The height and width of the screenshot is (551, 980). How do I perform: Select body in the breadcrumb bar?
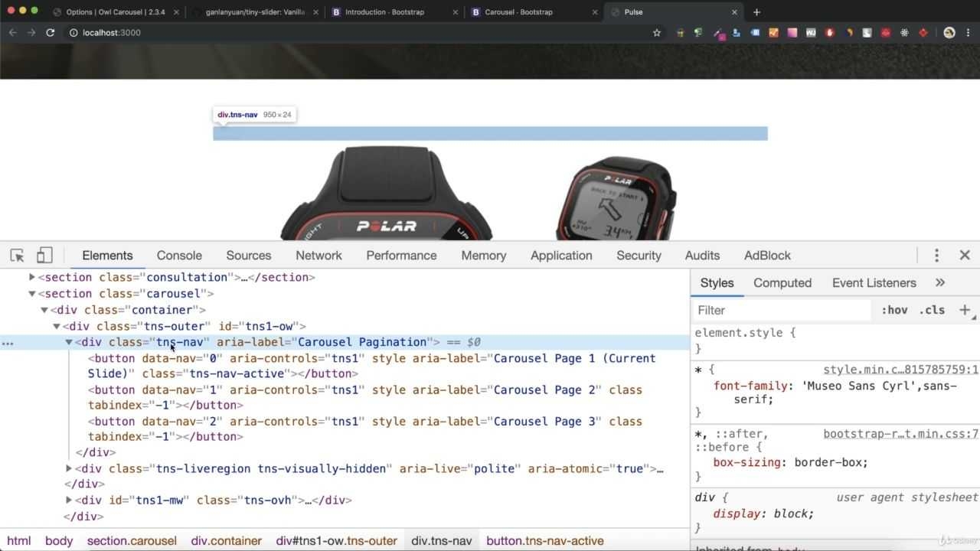coord(59,540)
